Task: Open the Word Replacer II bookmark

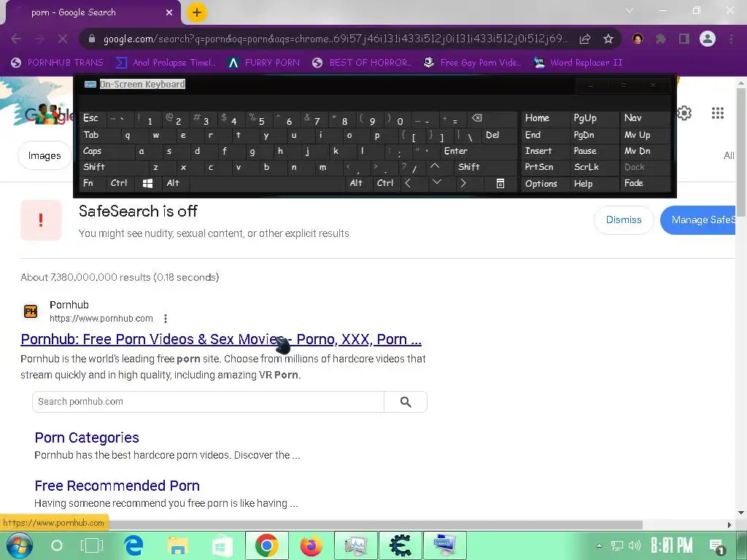Action: (x=578, y=63)
